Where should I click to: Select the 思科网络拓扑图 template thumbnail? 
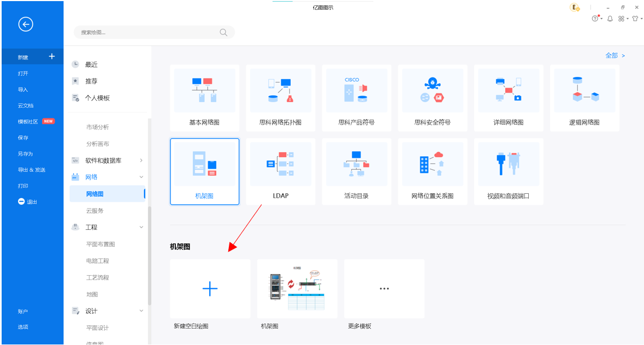280,91
